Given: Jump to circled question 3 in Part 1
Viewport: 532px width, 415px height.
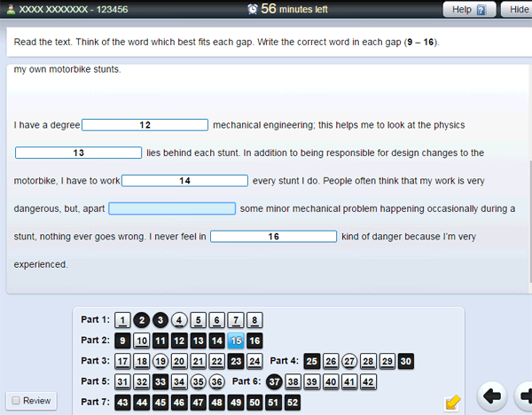Looking at the screenshot, I should pyautogui.click(x=160, y=320).
